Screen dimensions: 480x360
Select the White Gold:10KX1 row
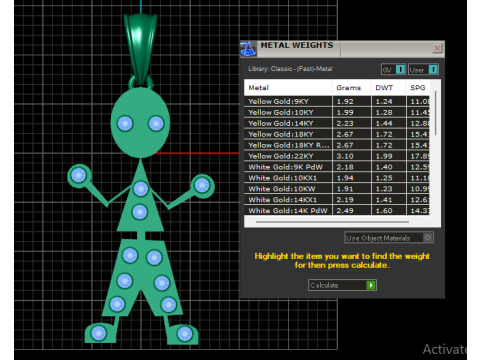coord(337,178)
